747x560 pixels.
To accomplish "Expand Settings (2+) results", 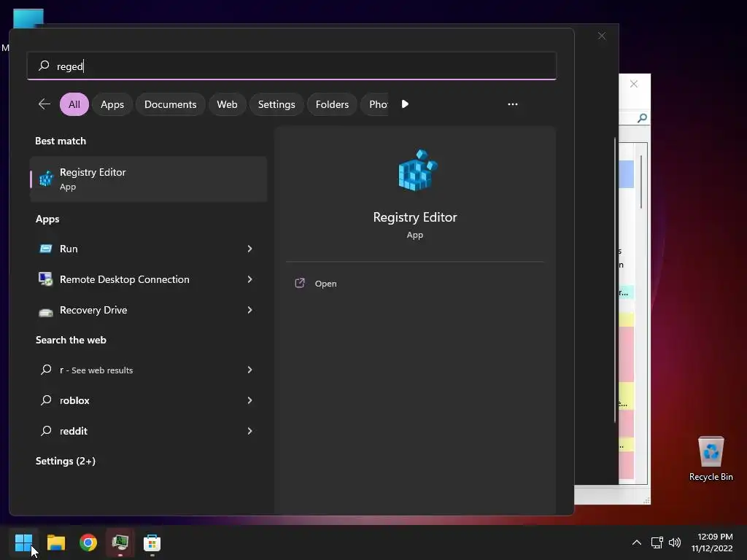I will pyautogui.click(x=65, y=461).
